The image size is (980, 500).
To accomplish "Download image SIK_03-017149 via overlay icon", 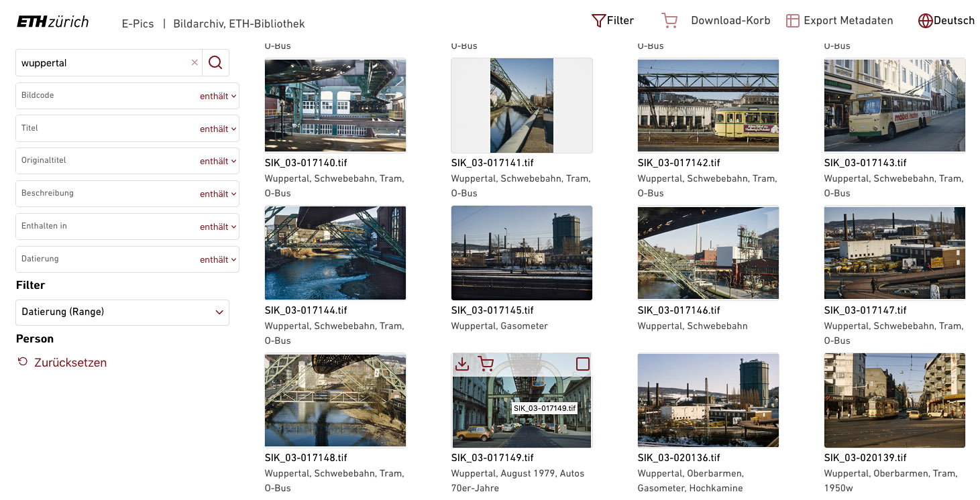I will coord(461,364).
